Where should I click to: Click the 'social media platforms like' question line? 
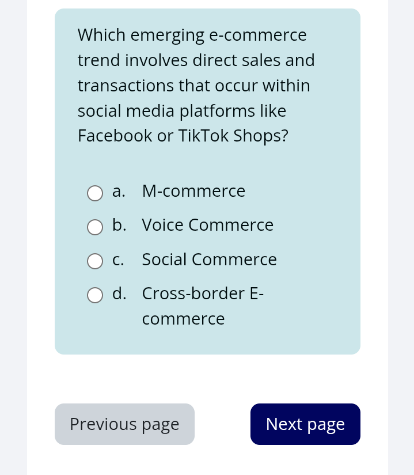tap(182, 111)
